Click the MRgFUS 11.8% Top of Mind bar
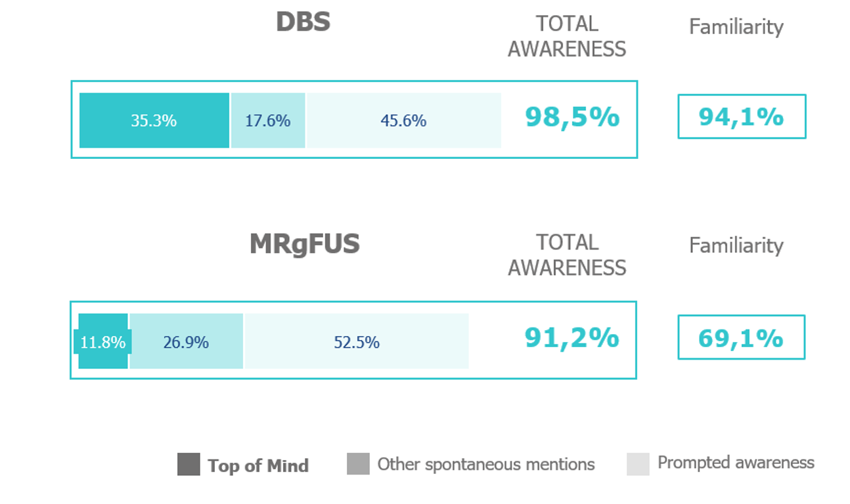This screenshot has width=850, height=504. coord(103,342)
